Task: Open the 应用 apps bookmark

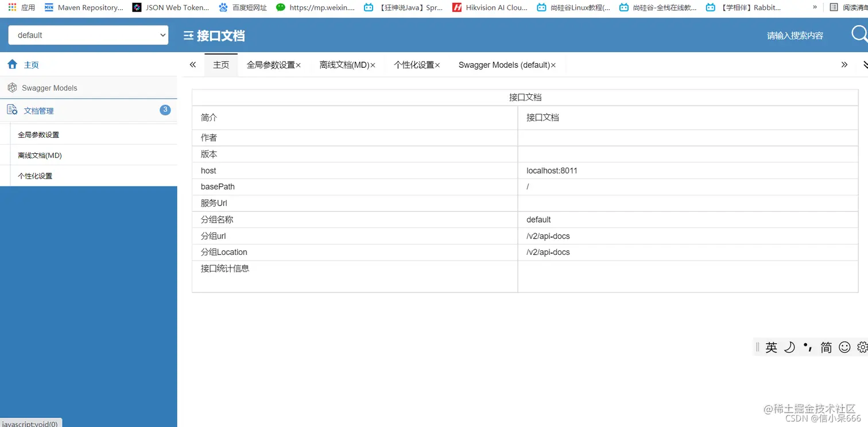Action: coord(21,7)
